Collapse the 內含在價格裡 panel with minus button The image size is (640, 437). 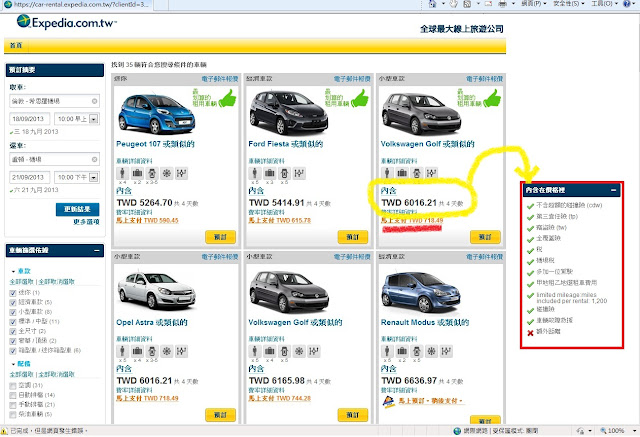(613, 190)
